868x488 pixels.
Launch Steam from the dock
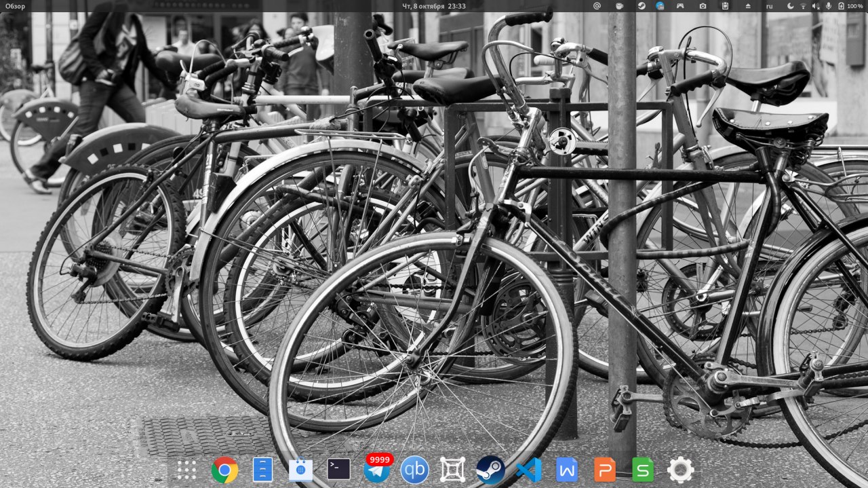click(x=490, y=470)
